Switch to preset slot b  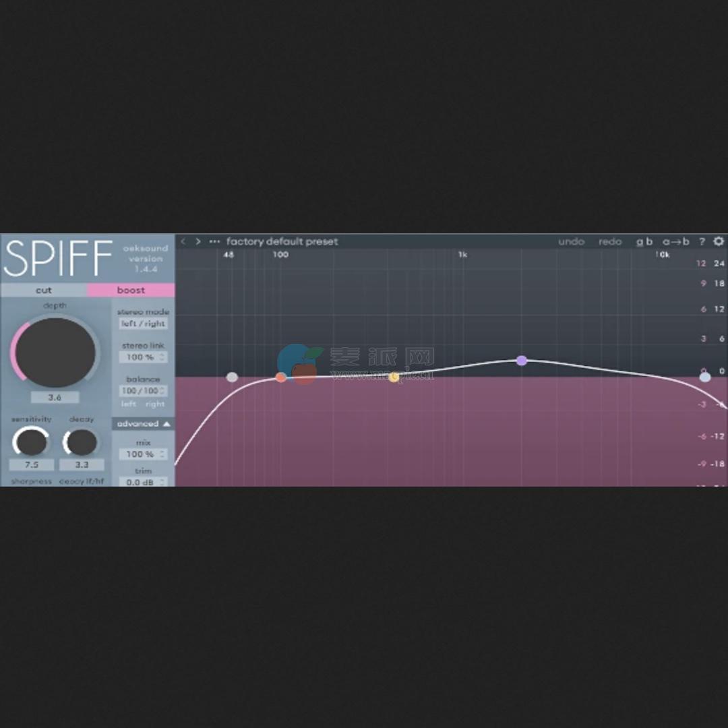tap(649, 241)
